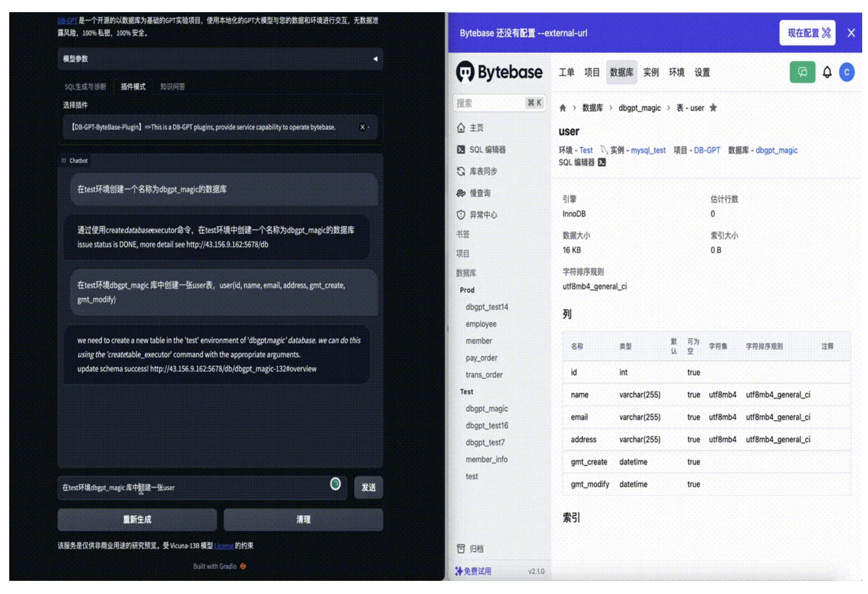
Task: Toggle voice input in the chat box
Action: 336,484
